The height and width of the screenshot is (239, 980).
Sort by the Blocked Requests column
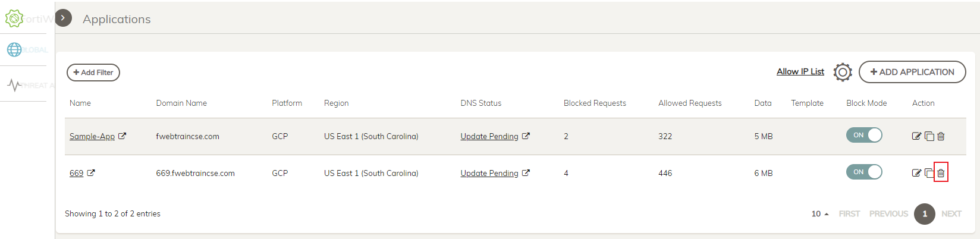[x=595, y=103]
